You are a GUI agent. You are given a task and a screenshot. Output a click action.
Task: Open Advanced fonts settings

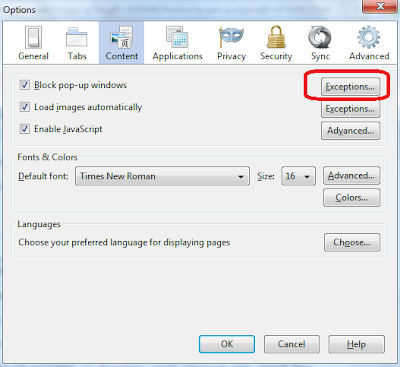tap(351, 176)
